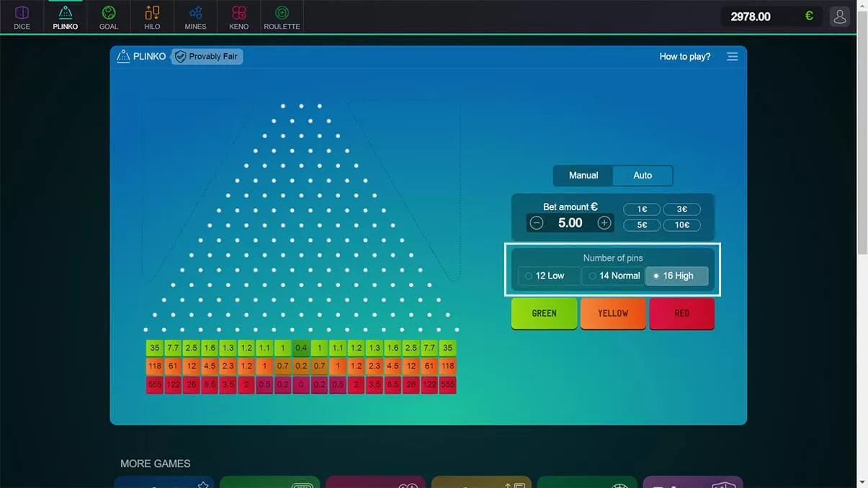
Task: Increase bet with the plus stepper
Action: point(604,222)
